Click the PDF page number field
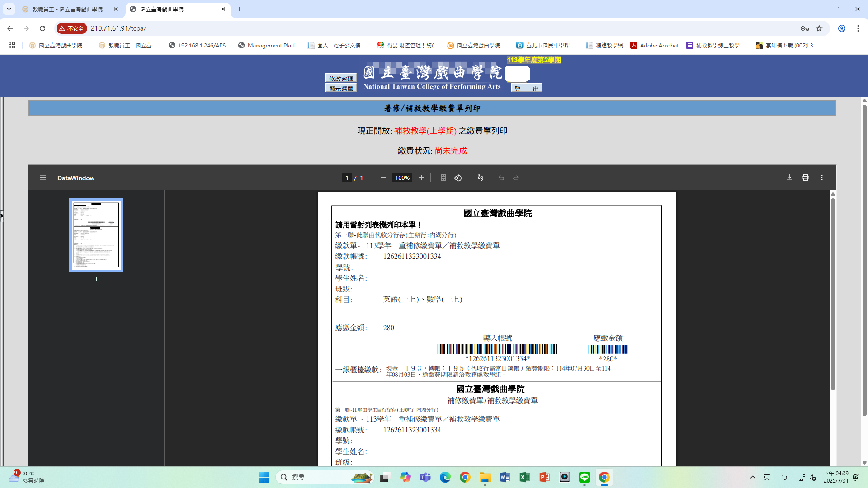This screenshot has width=868, height=488. point(347,178)
